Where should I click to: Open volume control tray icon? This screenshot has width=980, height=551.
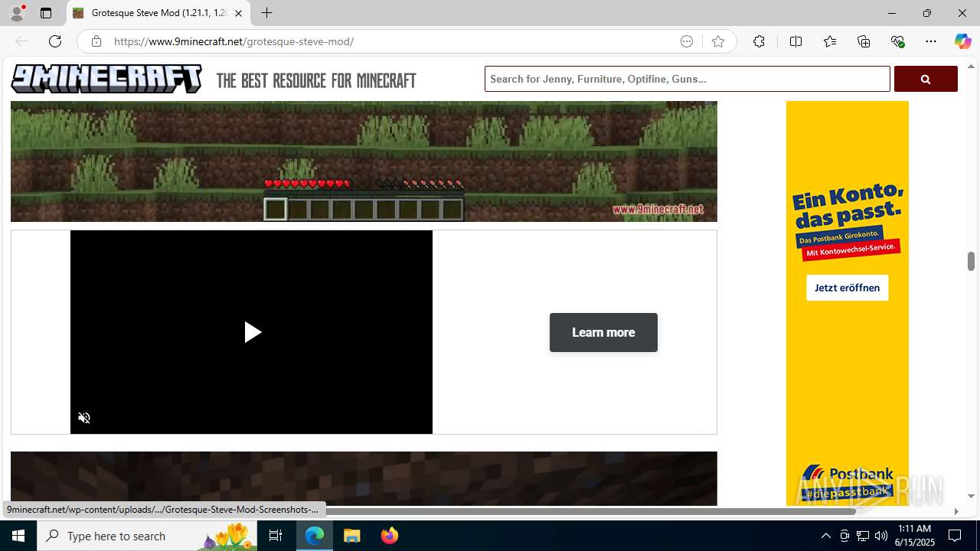880,536
